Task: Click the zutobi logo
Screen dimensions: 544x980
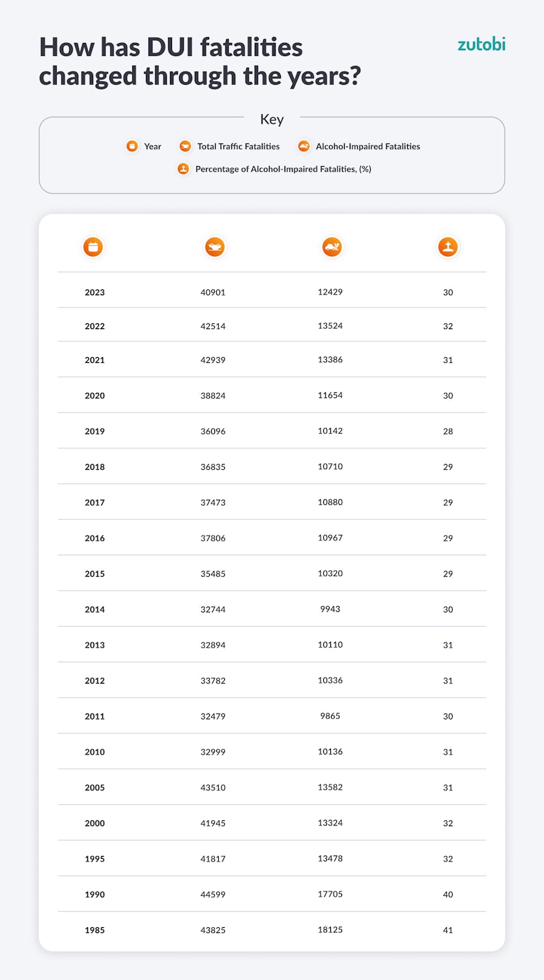Action: click(481, 45)
